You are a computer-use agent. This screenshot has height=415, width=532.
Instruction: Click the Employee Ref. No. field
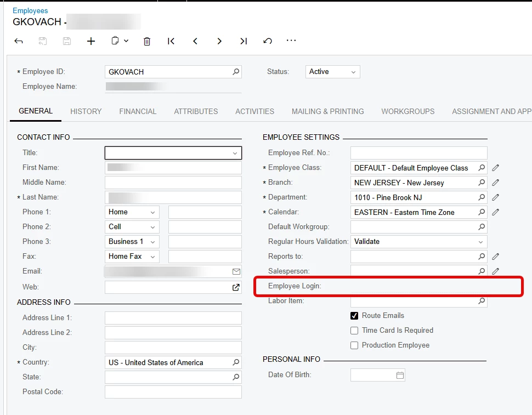(x=418, y=153)
